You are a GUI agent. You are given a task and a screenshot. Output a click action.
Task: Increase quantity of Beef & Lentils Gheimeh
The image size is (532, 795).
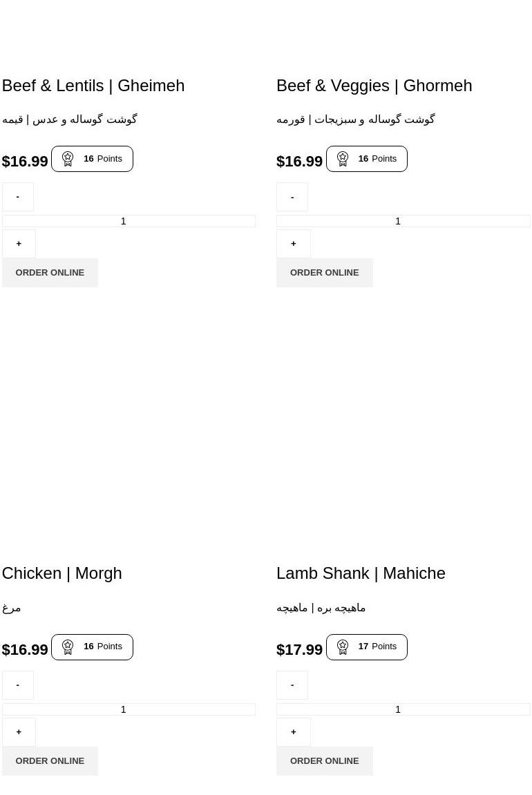coord(19,244)
